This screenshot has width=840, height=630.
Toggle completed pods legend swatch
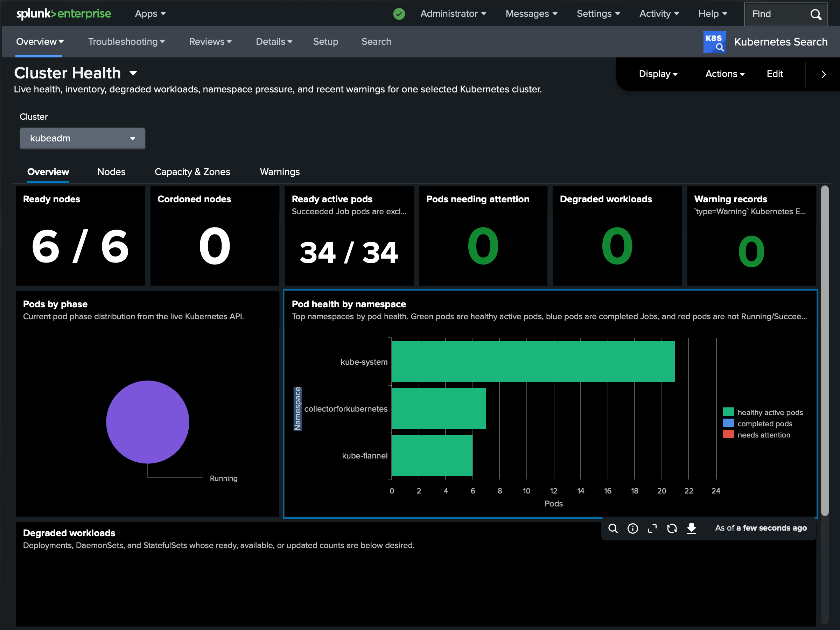(728, 423)
